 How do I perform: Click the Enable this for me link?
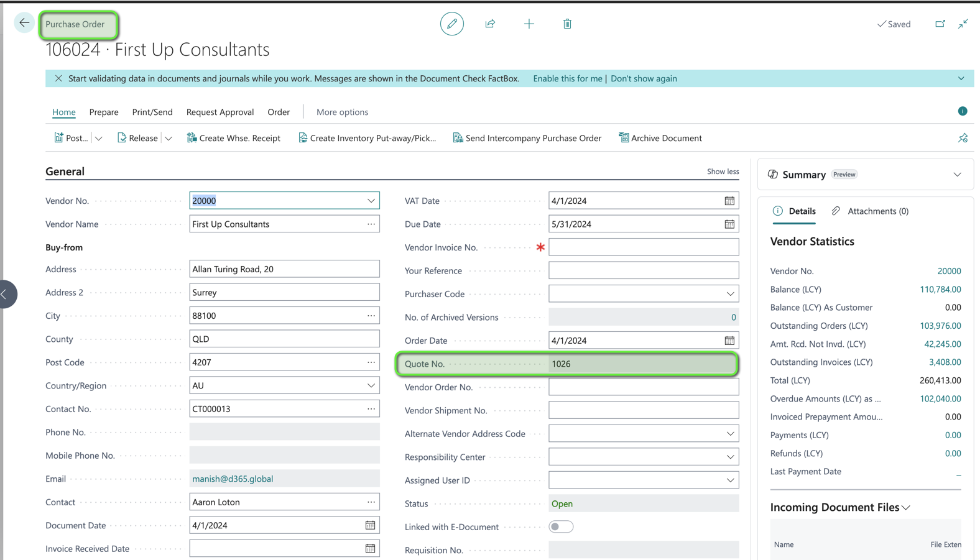(x=567, y=78)
